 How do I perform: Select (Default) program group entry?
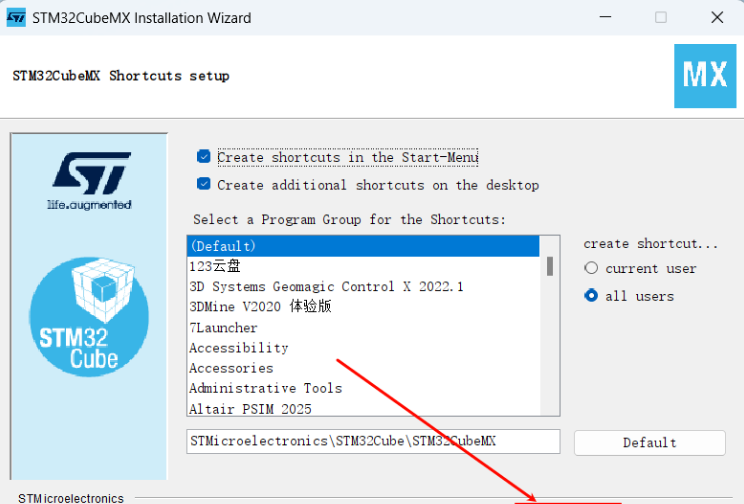pyautogui.click(x=363, y=246)
